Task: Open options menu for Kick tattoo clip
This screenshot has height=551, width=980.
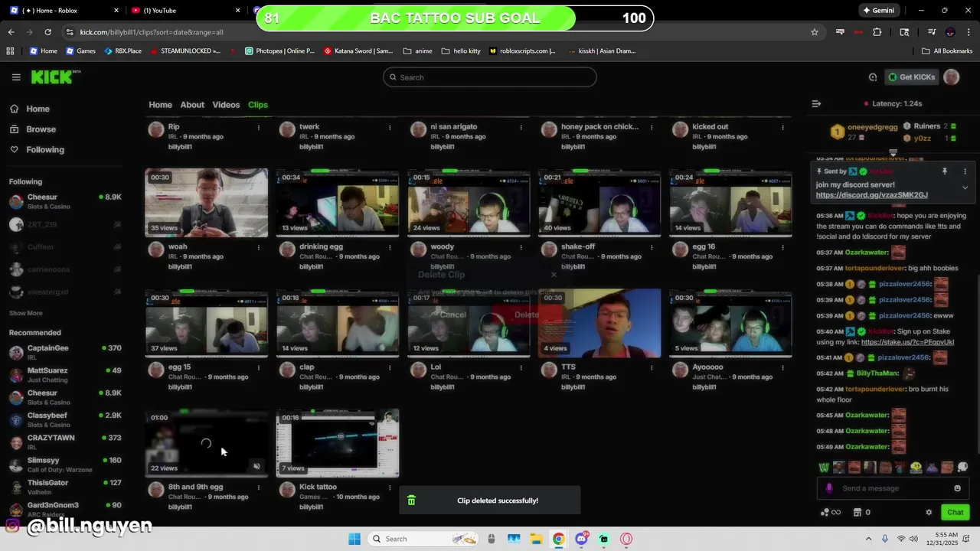Action: coord(390,488)
